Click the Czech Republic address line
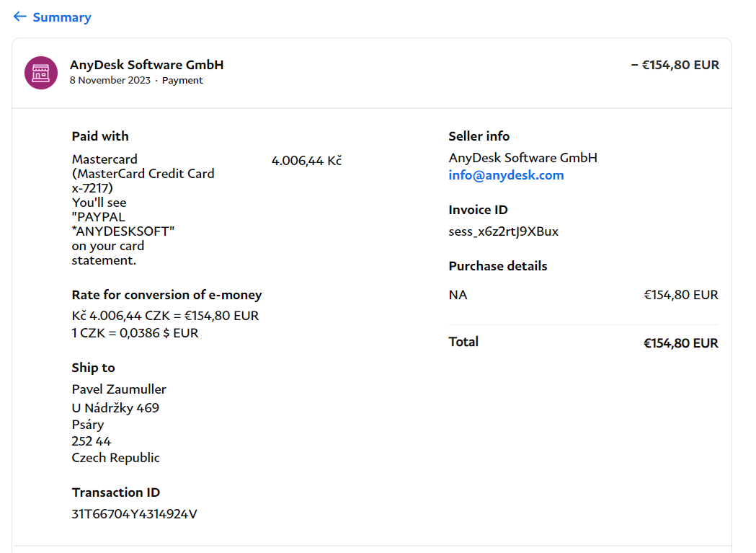The width and height of the screenshot is (756, 553). (115, 458)
